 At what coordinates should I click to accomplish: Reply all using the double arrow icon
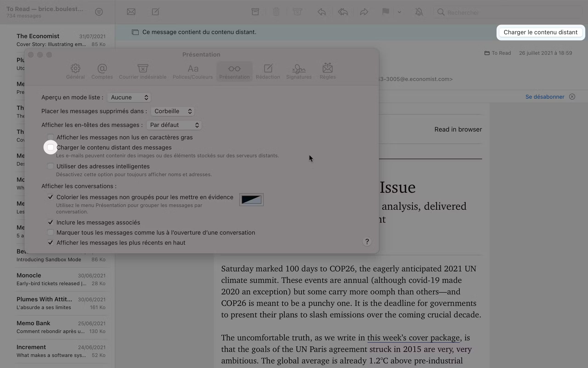click(343, 11)
